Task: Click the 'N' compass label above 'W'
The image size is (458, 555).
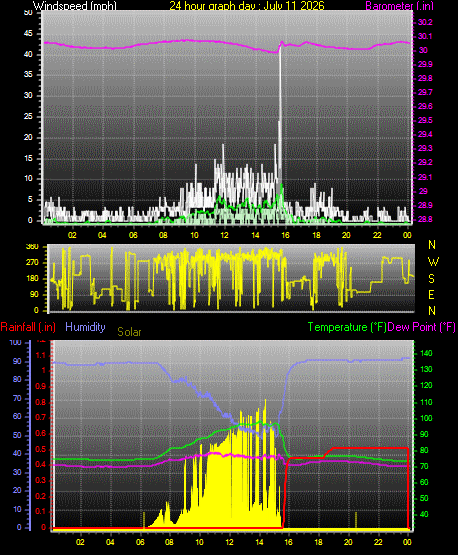Action: (x=432, y=245)
